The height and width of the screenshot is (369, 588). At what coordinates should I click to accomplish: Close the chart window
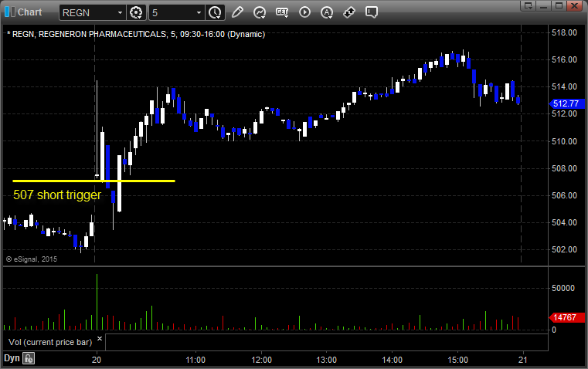coord(575,5)
